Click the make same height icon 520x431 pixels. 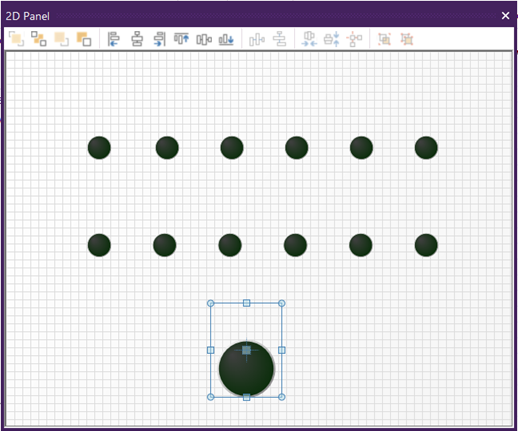pyautogui.click(x=332, y=39)
